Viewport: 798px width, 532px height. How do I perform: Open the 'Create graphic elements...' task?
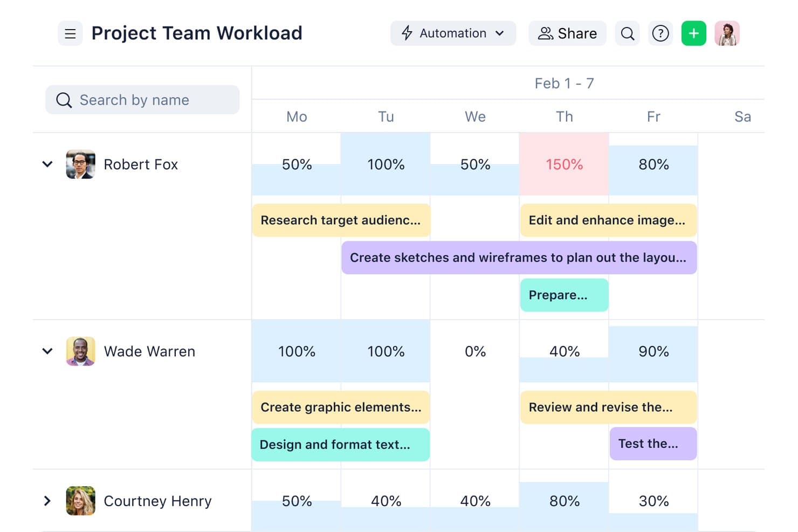click(x=341, y=407)
